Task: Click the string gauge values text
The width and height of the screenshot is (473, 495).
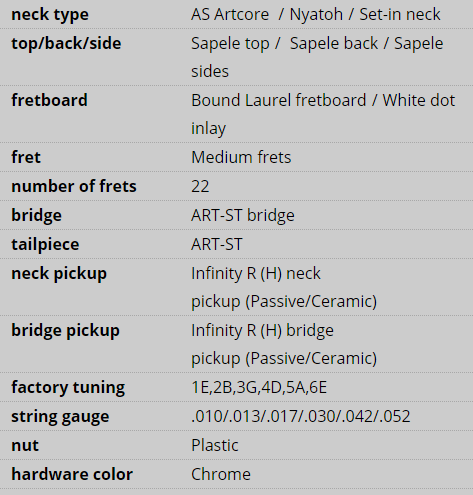Action: coord(301,416)
